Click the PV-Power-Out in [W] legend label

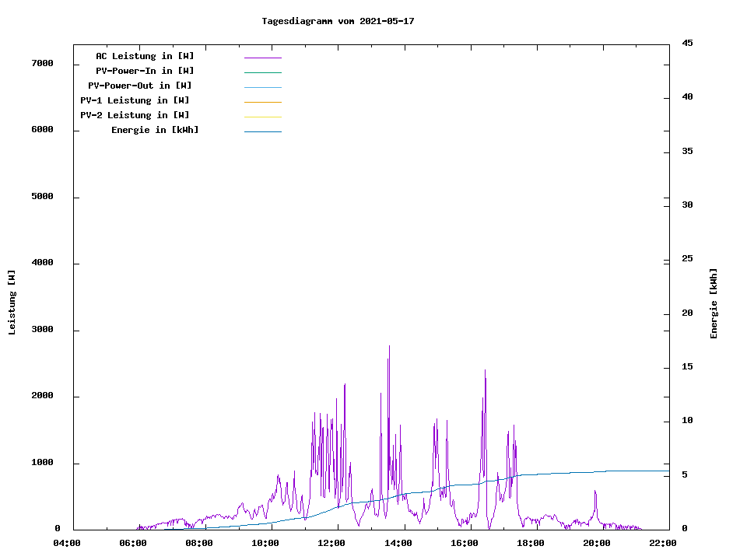pos(140,86)
